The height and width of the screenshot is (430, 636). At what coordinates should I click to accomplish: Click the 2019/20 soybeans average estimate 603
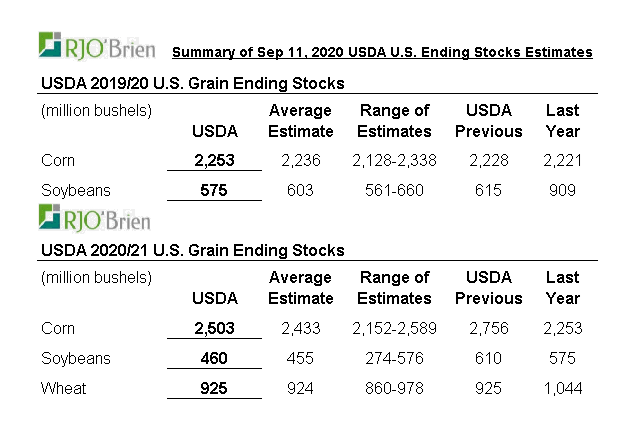click(300, 190)
